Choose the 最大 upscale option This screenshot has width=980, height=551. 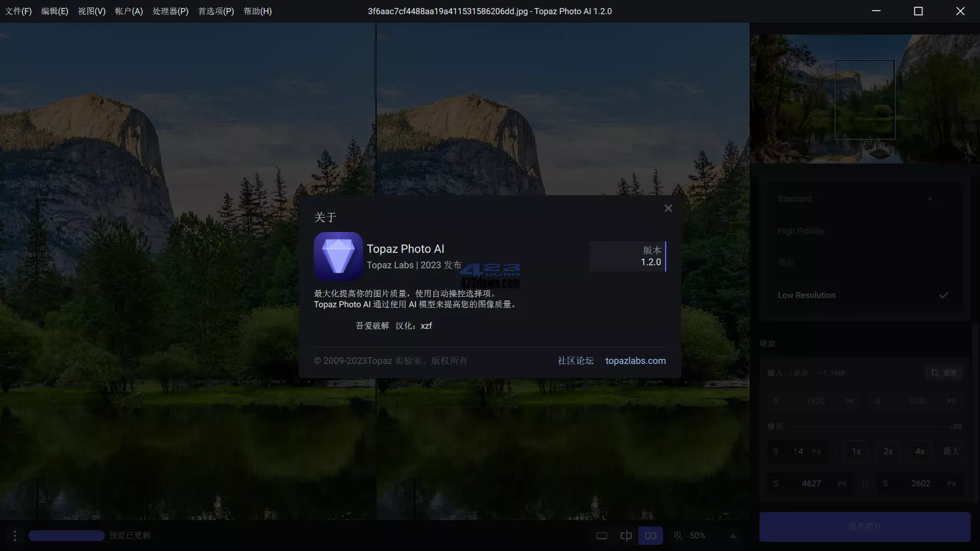coord(951,452)
